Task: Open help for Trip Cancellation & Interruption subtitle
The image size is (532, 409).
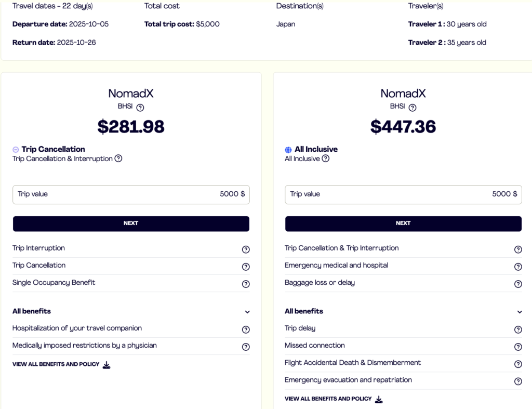Action: click(x=118, y=159)
